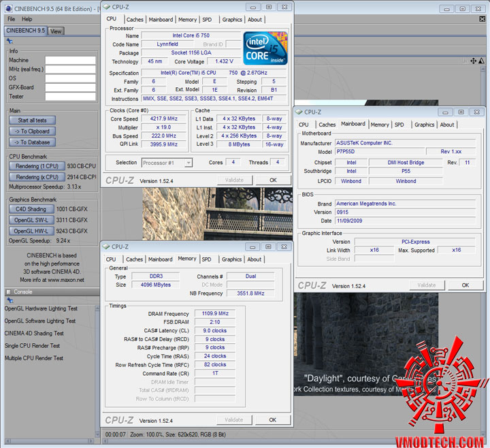Click the 1109.9 MHz DRAM Frequency value
The width and height of the screenshot is (490, 448).
pos(215,314)
